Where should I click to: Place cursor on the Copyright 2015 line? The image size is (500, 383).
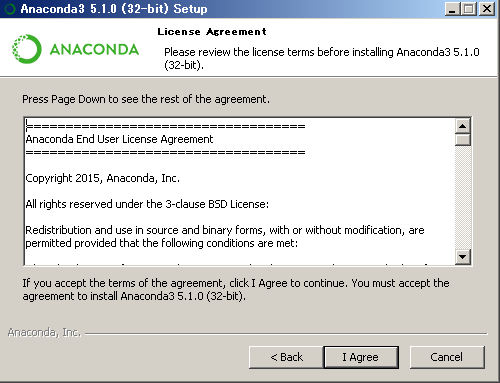tap(103, 178)
